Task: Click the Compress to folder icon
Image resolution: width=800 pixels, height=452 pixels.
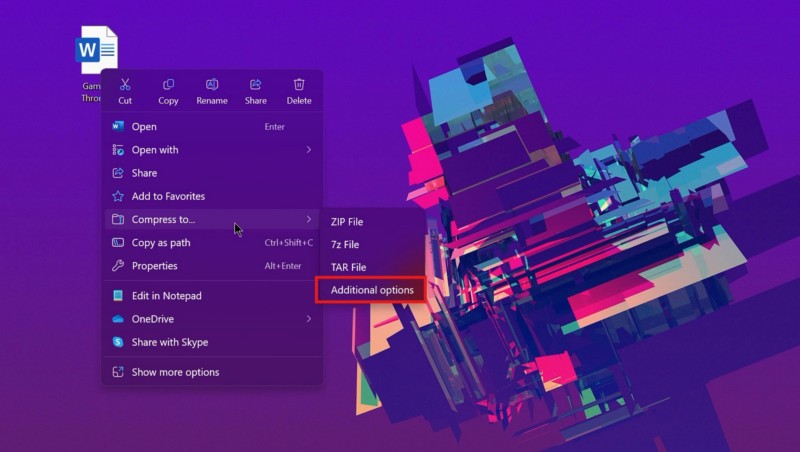Action: pos(118,219)
